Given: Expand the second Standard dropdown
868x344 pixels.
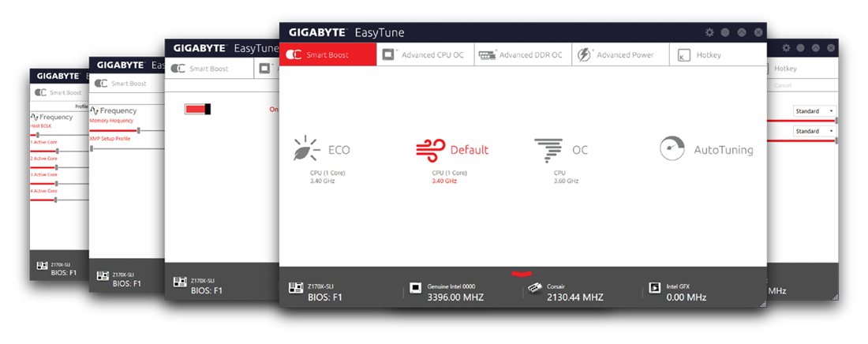Looking at the screenshot, I should coord(814,131).
